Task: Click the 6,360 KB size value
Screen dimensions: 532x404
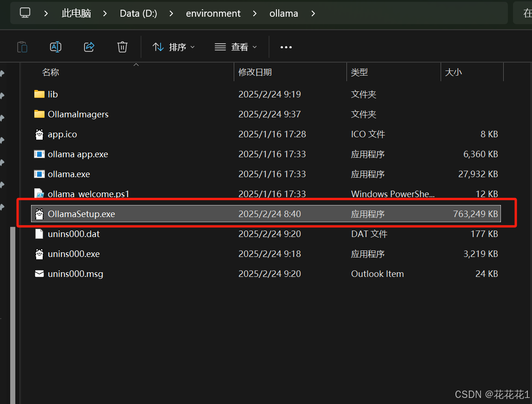Action: pyautogui.click(x=481, y=154)
